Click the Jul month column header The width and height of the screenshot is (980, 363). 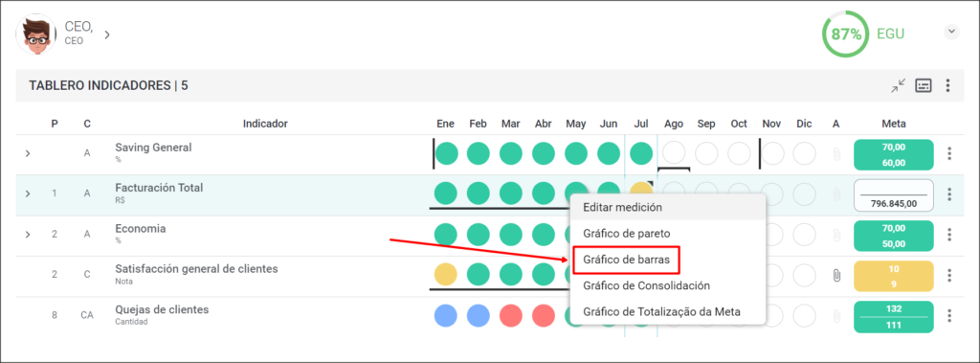click(x=641, y=124)
